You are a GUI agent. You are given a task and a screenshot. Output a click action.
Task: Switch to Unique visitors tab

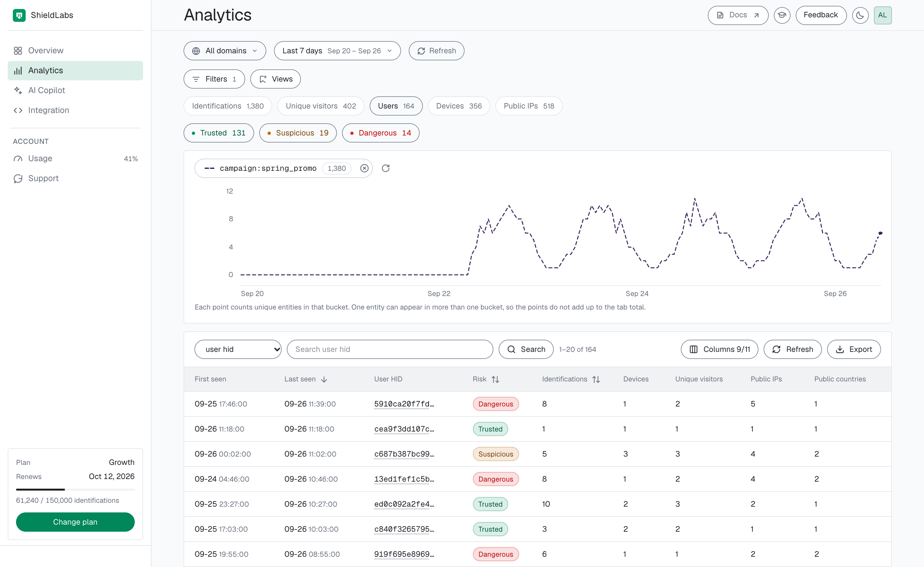(x=321, y=106)
